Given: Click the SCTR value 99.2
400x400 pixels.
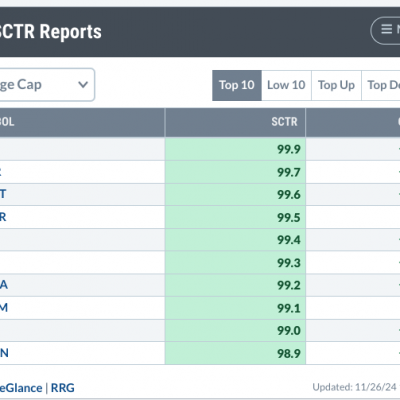Looking at the screenshot, I should tap(289, 285).
